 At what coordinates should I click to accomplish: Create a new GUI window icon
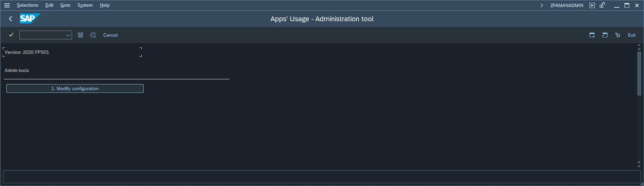pos(592,35)
